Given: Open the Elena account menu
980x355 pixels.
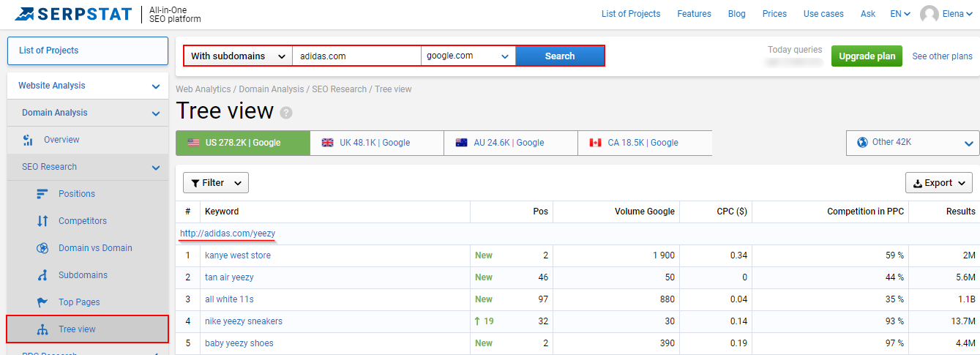Looking at the screenshot, I should click(x=959, y=14).
